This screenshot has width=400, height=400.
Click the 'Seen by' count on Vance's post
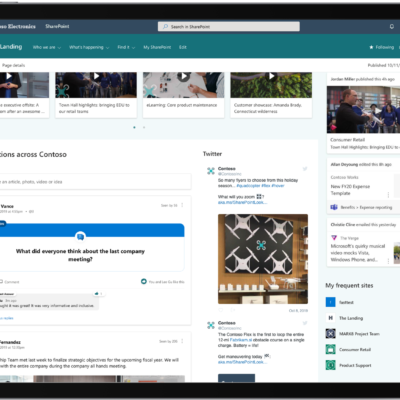pyautogui.click(x=169, y=205)
